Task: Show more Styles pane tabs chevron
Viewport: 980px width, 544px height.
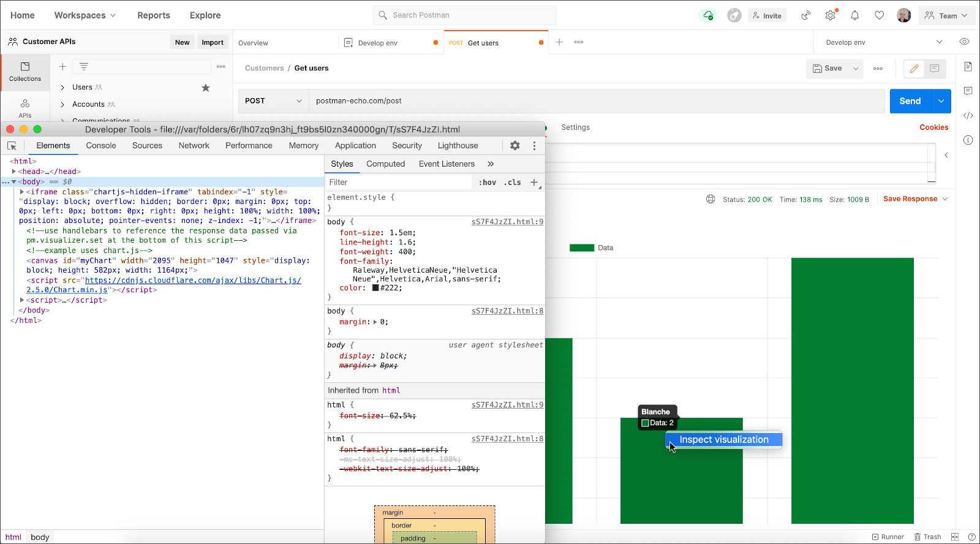Action: click(491, 164)
